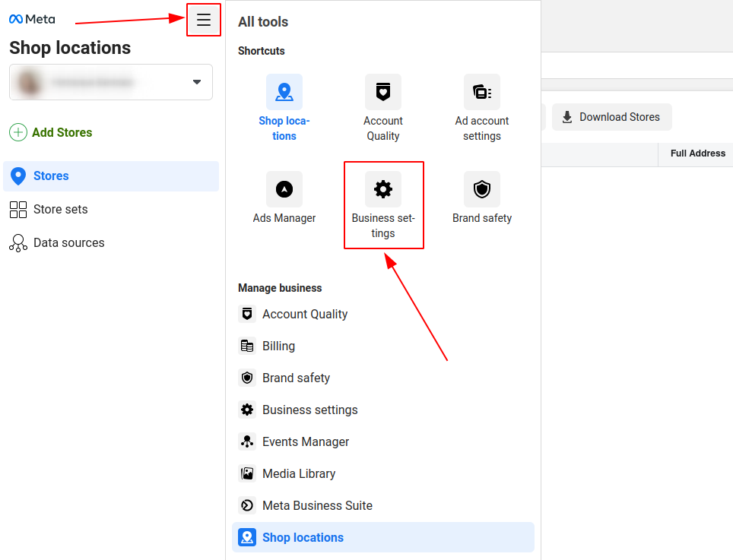Click the All tools heading
The image size is (733, 560).
(263, 22)
